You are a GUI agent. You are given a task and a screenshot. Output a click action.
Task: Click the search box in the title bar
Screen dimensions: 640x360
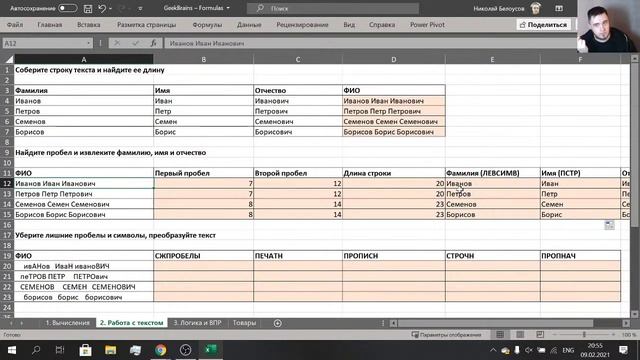tap(333, 8)
